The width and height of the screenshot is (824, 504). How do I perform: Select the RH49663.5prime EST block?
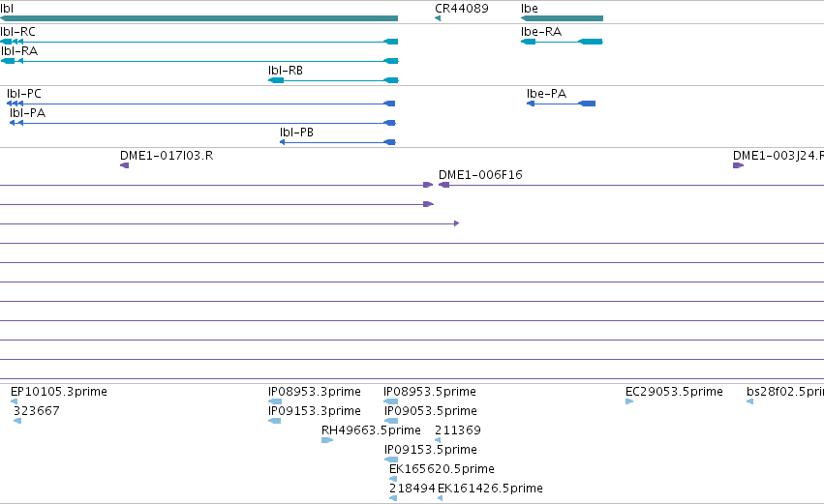pos(327,440)
